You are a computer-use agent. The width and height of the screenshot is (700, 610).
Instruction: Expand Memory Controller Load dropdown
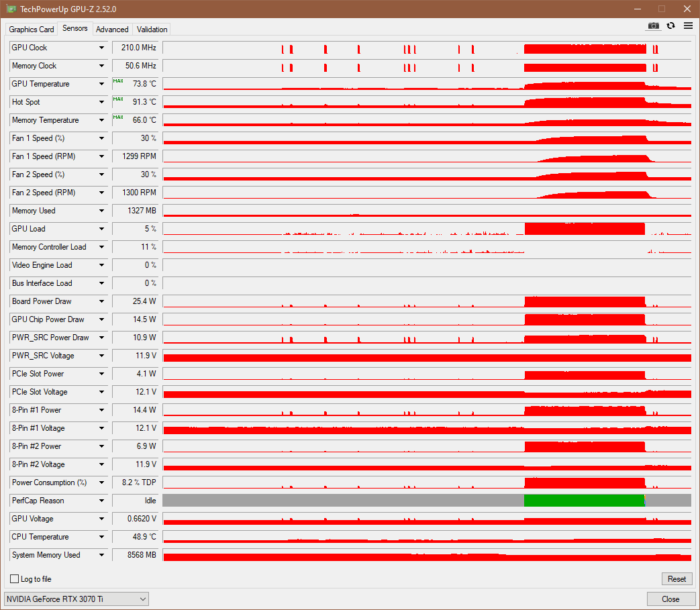102,247
